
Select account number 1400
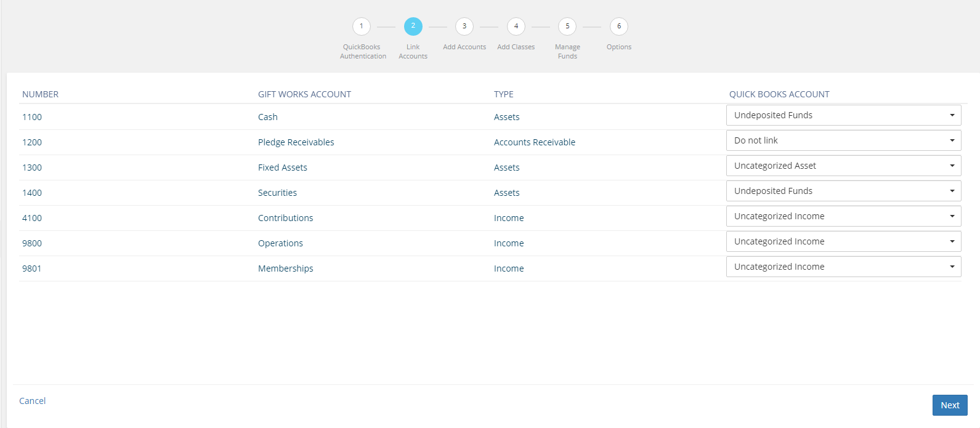coord(32,193)
